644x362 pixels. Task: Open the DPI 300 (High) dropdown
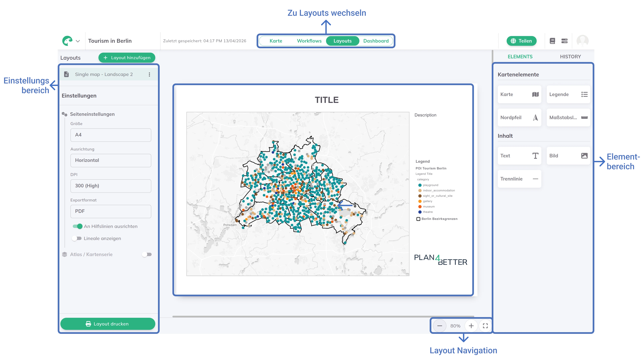click(111, 186)
